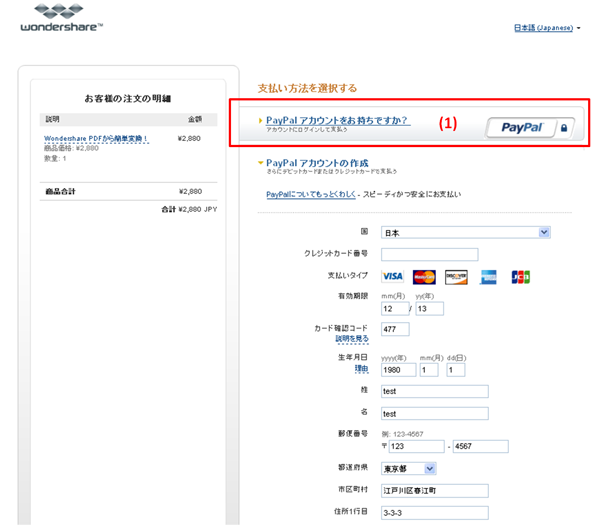The image size is (600, 525).
Task: Click the 市区町村 field with 江戸川区春江町
Action: (435, 491)
